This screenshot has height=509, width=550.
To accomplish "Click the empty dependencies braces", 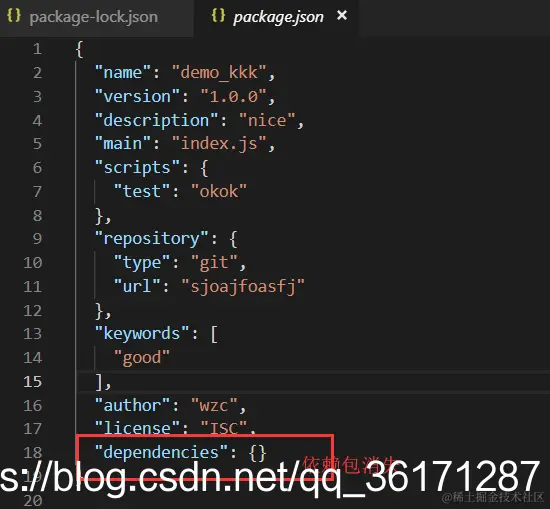I will pos(257,453).
